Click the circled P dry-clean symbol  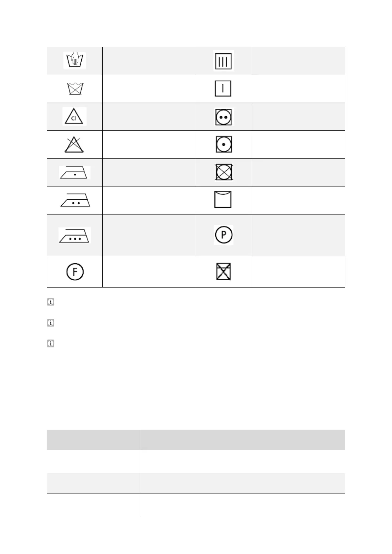point(223,235)
